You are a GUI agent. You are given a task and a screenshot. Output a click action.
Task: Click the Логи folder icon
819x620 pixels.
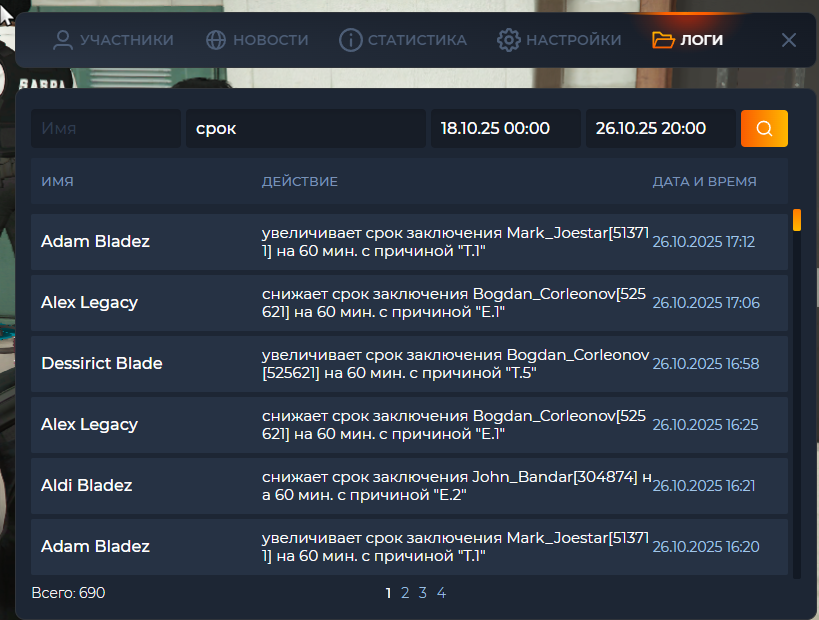pyautogui.click(x=663, y=40)
